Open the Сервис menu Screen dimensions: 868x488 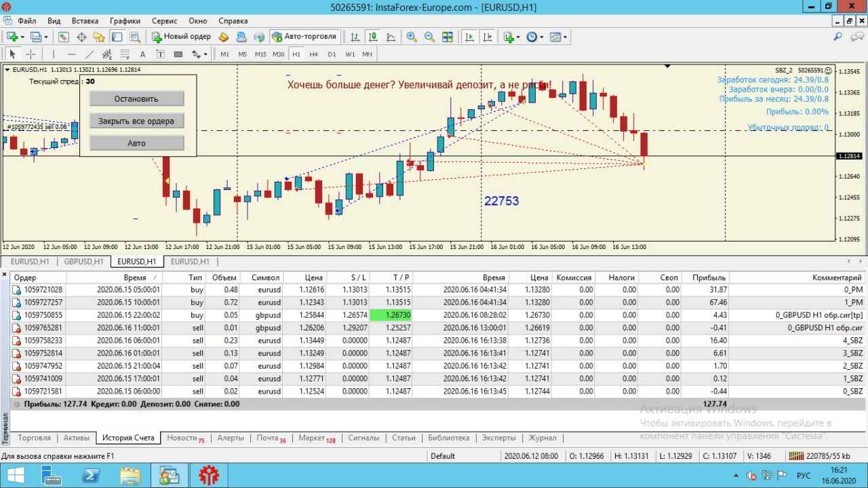pyautogui.click(x=165, y=21)
